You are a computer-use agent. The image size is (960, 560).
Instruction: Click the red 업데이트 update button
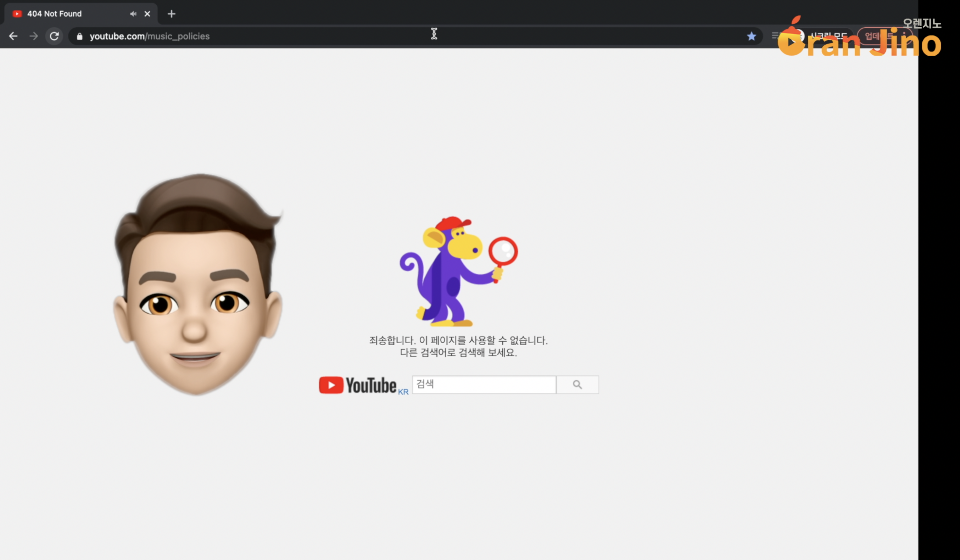[x=876, y=36]
